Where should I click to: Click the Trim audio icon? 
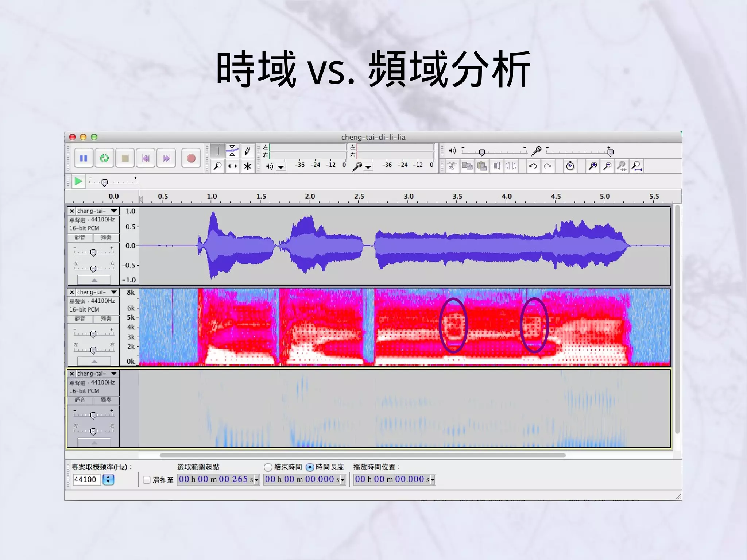click(x=496, y=166)
